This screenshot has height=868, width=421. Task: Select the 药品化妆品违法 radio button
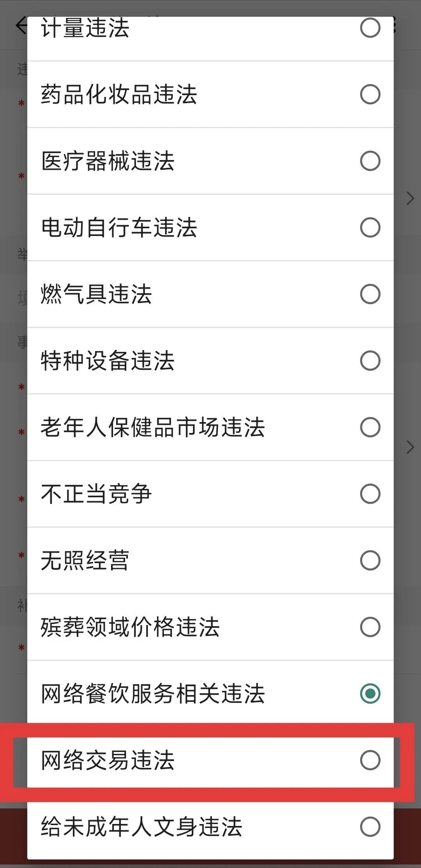(370, 94)
